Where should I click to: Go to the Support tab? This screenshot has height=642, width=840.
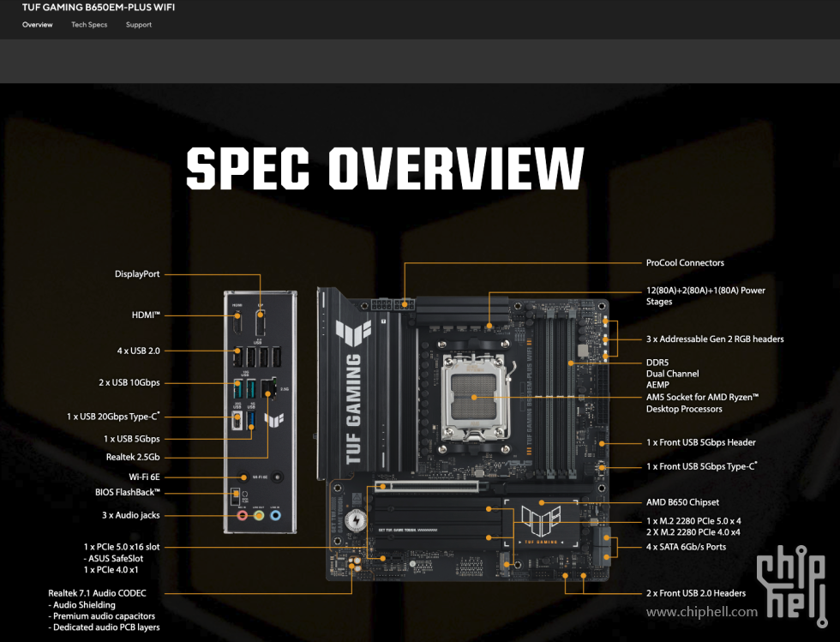click(x=139, y=25)
